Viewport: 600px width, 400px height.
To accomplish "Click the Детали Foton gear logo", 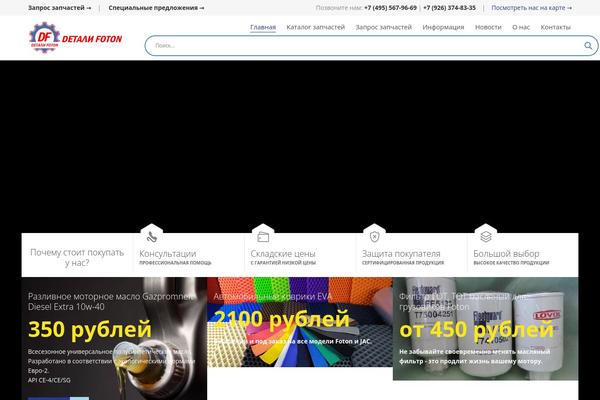I will tap(44, 38).
